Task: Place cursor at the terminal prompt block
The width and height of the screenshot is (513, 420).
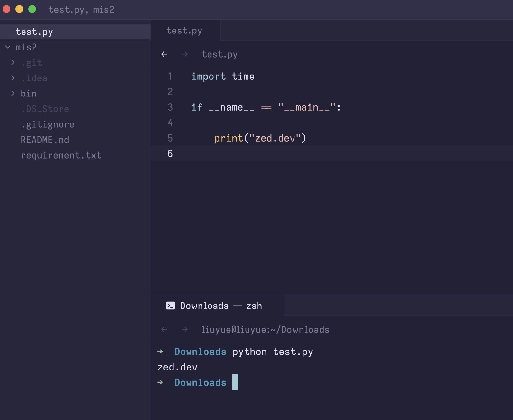Action: pyautogui.click(x=235, y=382)
